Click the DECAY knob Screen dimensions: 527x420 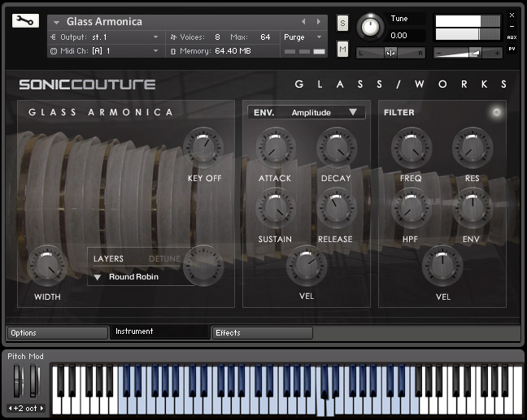[337, 148]
